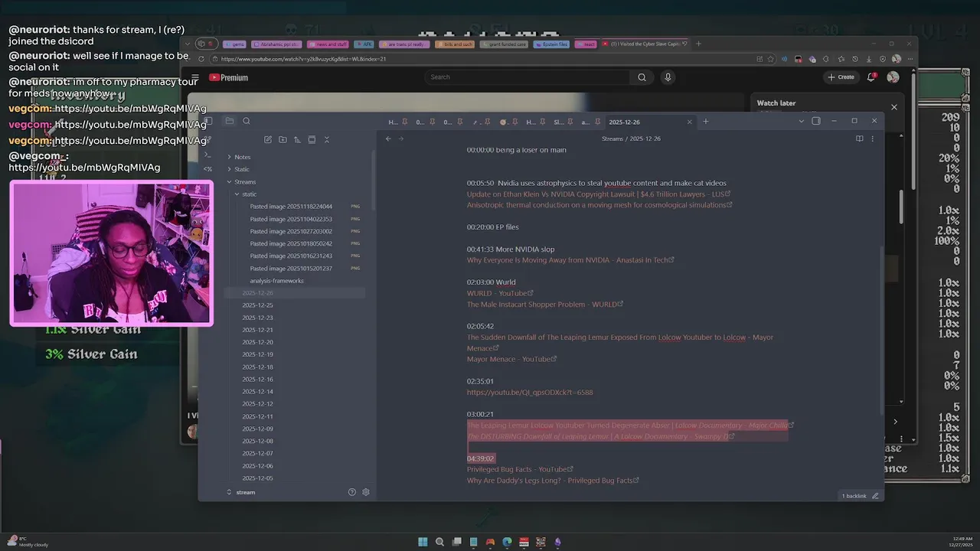Click the pencil icon beside 1 backlink
980x551 pixels.
point(875,496)
